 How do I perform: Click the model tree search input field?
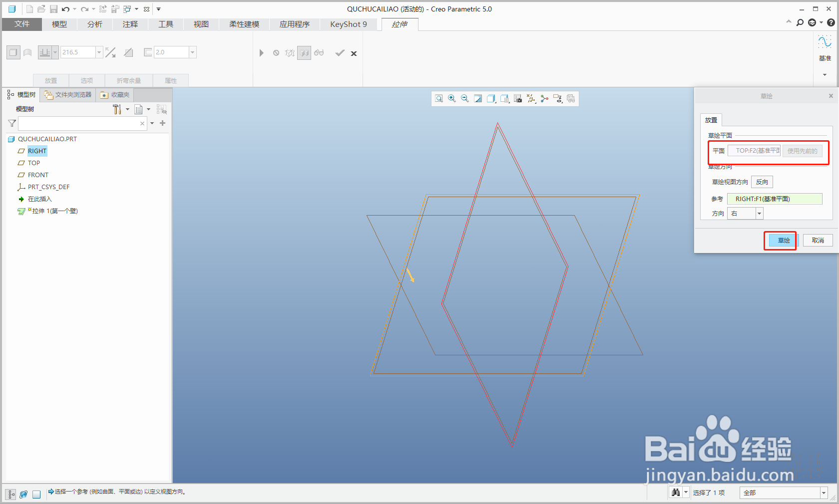(82, 123)
